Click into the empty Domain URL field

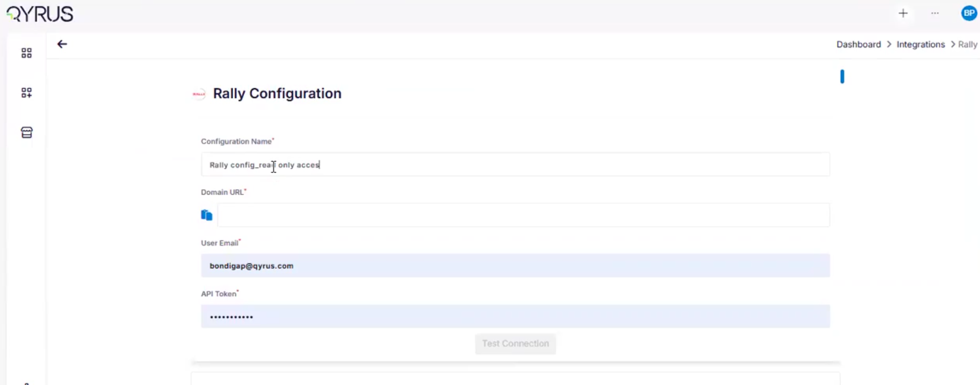pyautogui.click(x=523, y=215)
